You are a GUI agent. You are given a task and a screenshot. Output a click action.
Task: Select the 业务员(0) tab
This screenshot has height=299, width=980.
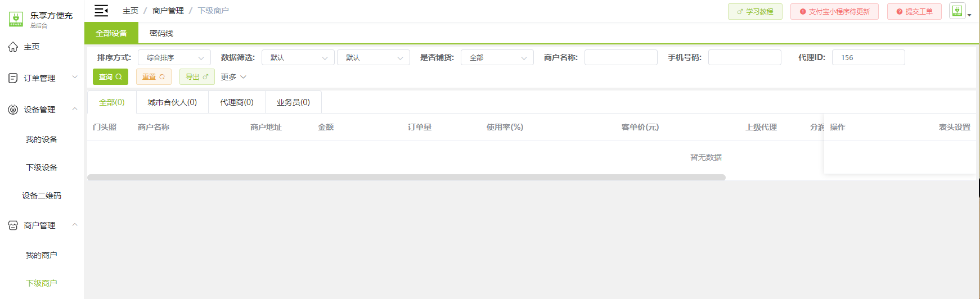click(x=293, y=102)
